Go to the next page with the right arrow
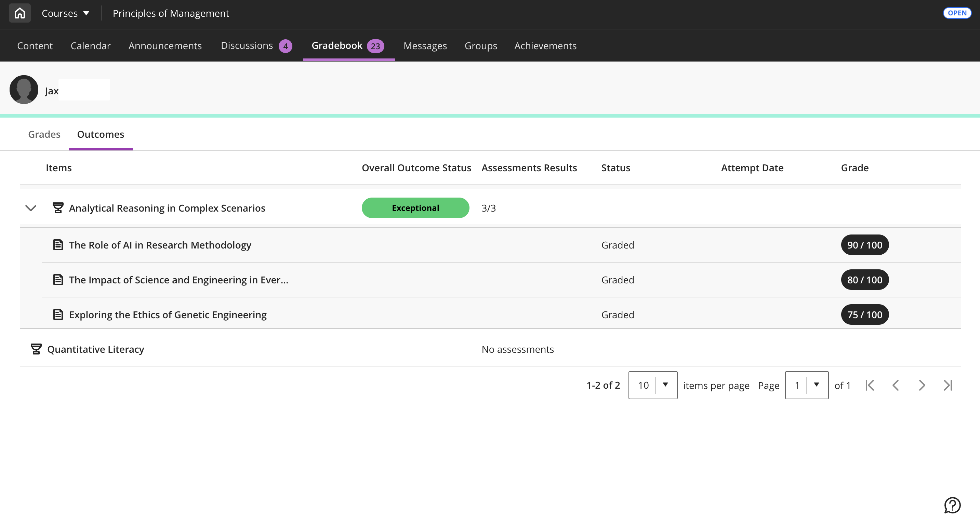 [922, 385]
